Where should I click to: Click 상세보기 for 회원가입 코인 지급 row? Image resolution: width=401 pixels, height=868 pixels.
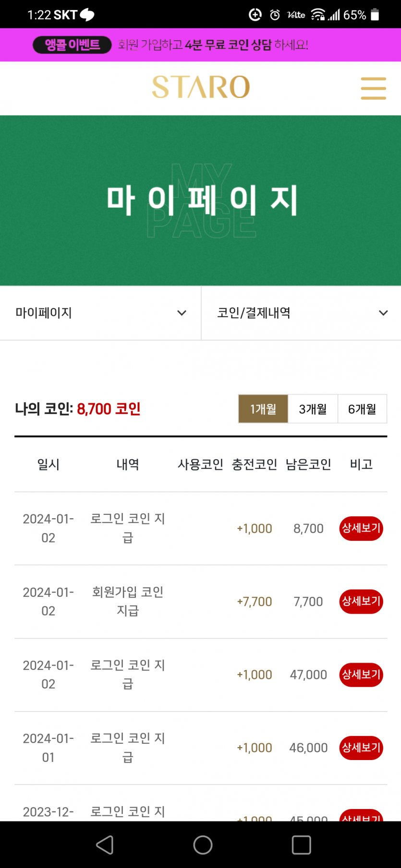coord(361,601)
